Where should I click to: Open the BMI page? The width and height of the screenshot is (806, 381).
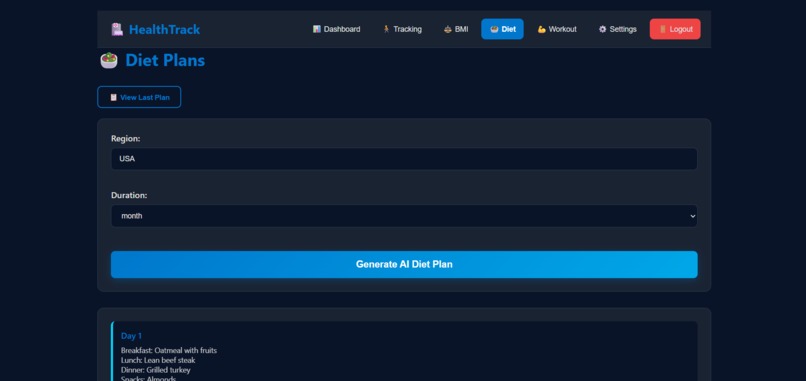tap(456, 29)
